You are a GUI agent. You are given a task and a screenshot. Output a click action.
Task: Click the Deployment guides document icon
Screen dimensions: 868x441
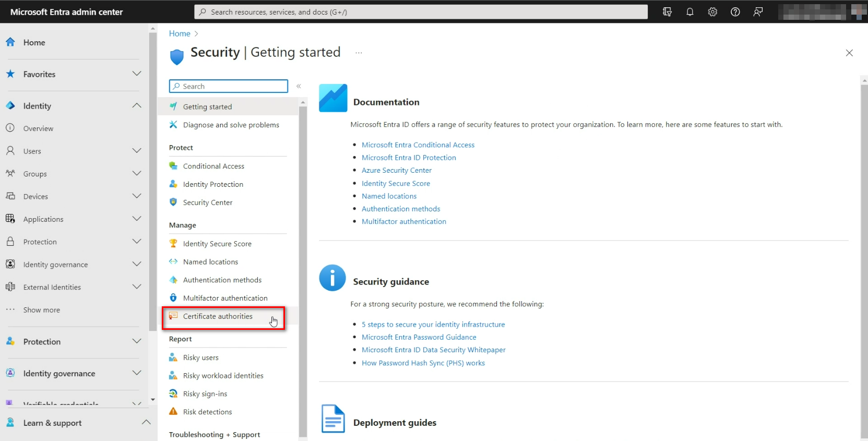tap(333, 419)
